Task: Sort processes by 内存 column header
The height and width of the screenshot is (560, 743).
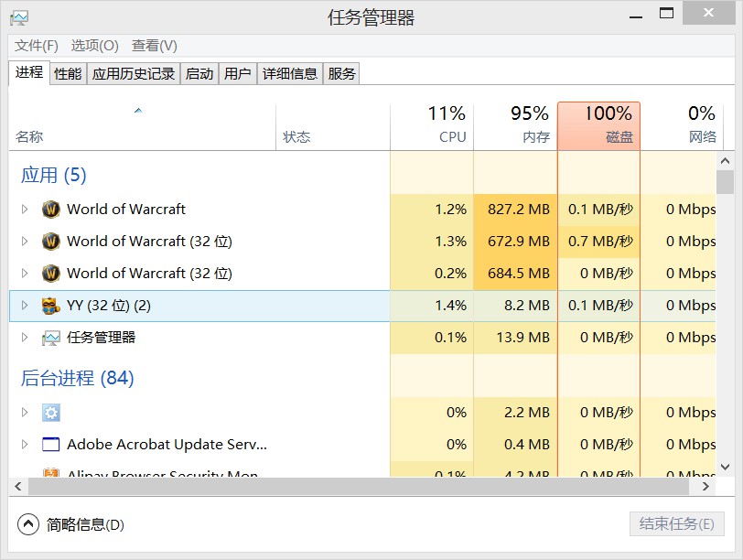Action: pyautogui.click(x=515, y=125)
